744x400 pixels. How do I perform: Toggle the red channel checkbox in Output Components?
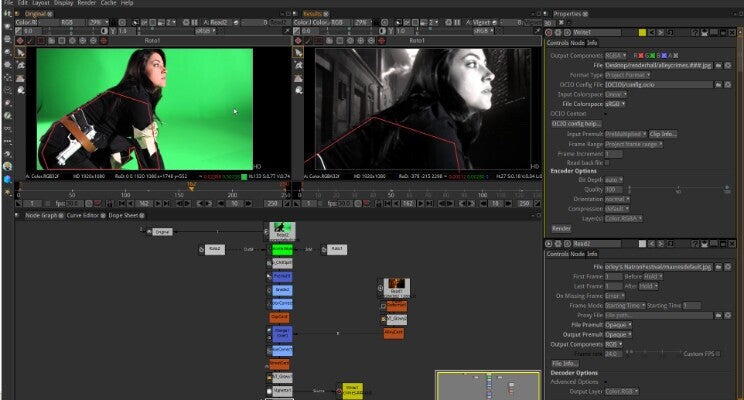638,55
